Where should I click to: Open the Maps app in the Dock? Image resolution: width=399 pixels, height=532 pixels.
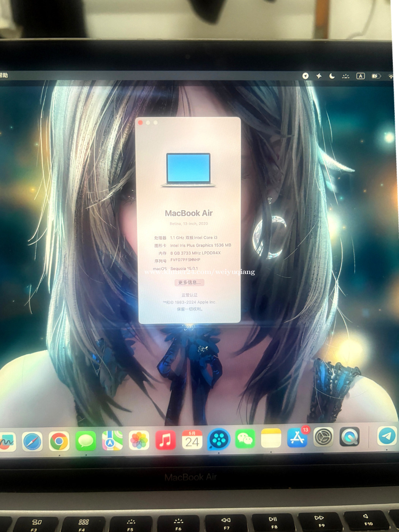pos(112,440)
